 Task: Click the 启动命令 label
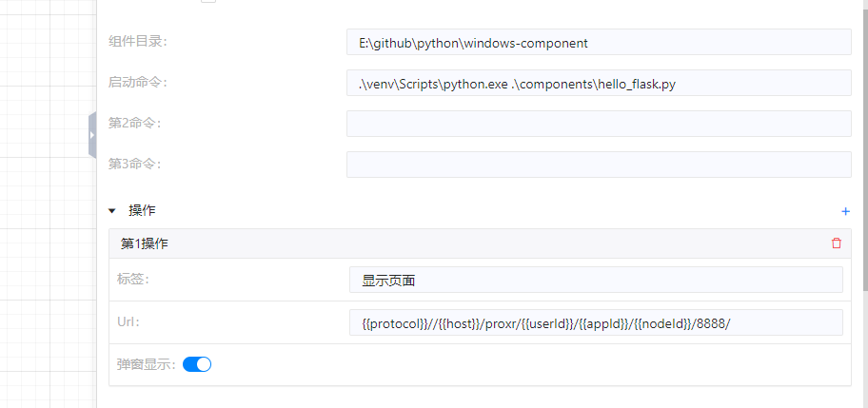(137, 83)
